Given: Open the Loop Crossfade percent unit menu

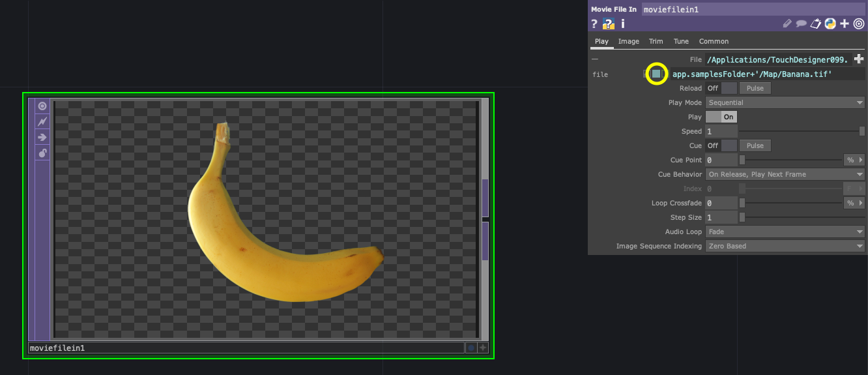Looking at the screenshot, I should point(854,203).
